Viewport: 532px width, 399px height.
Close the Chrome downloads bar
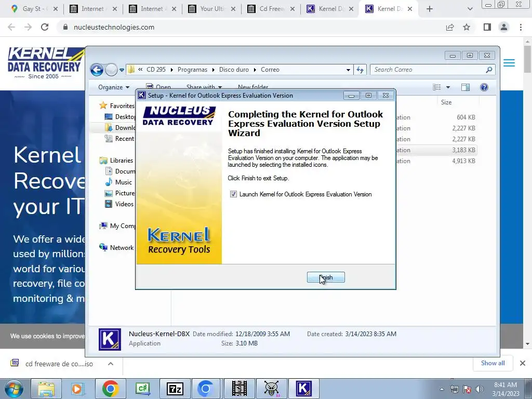(523, 363)
